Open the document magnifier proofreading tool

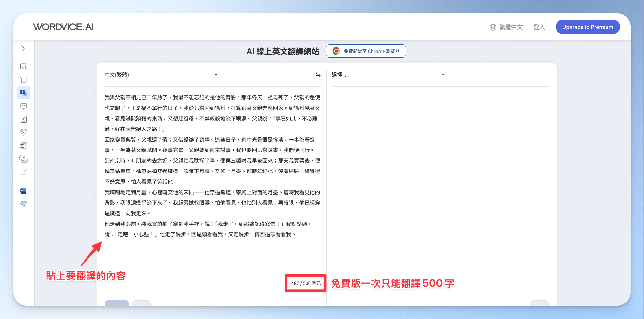click(23, 67)
